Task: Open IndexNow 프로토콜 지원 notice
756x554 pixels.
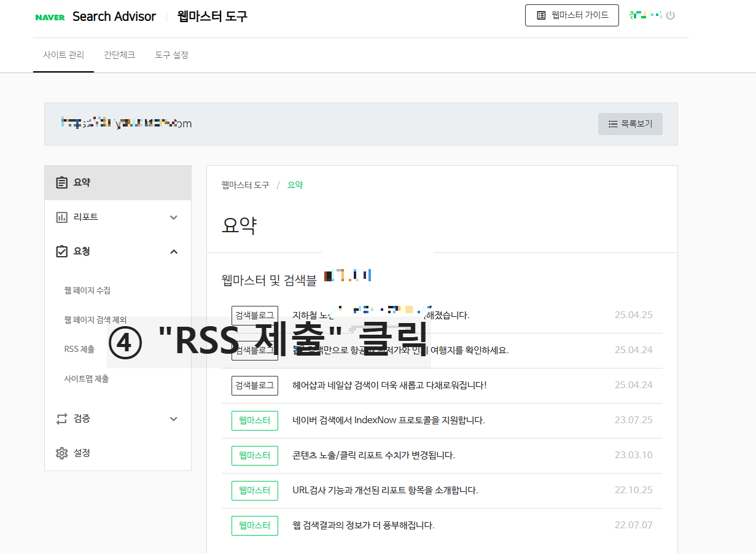Action: (389, 420)
